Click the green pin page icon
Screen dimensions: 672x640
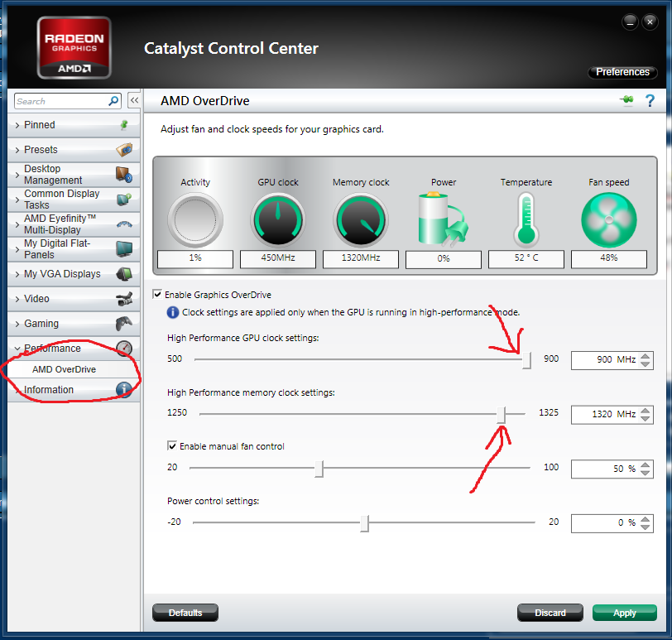click(626, 100)
